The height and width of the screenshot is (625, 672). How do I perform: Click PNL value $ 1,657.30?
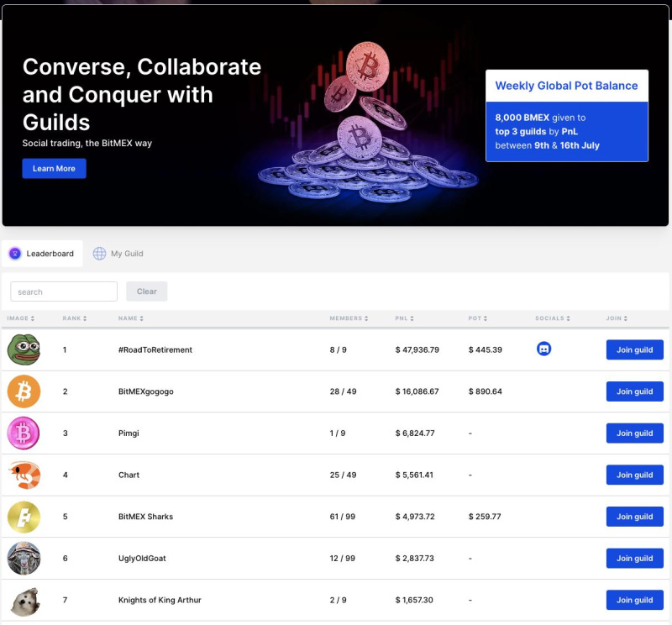(414, 600)
